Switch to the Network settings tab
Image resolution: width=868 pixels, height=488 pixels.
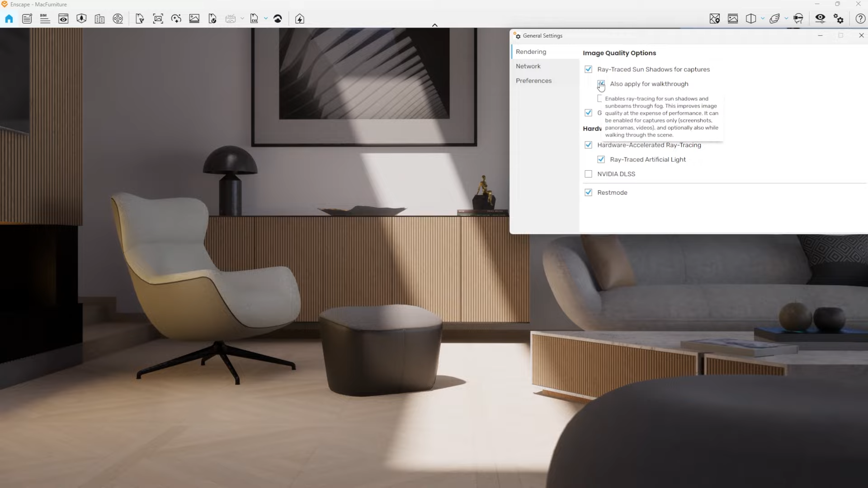(528, 66)
